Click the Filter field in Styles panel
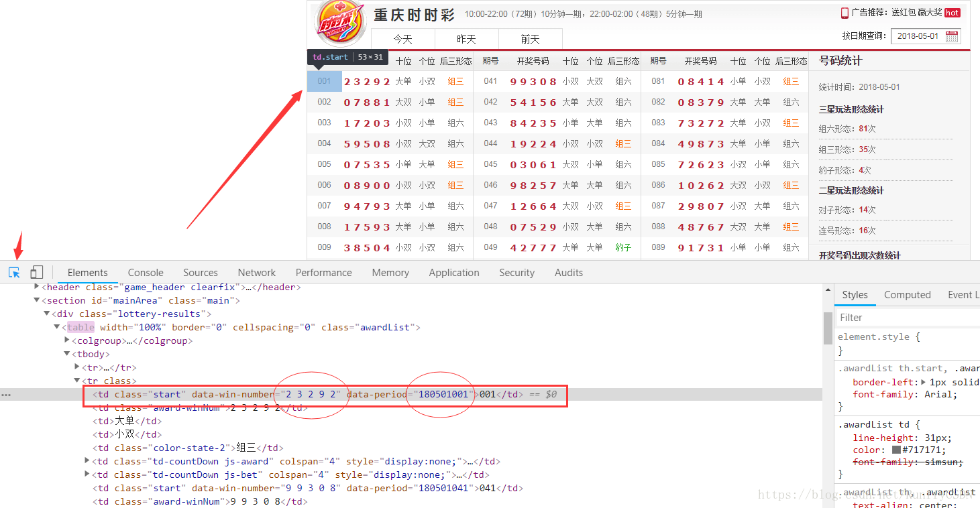This screenshot has width=980, height=508. click(872, 316)
